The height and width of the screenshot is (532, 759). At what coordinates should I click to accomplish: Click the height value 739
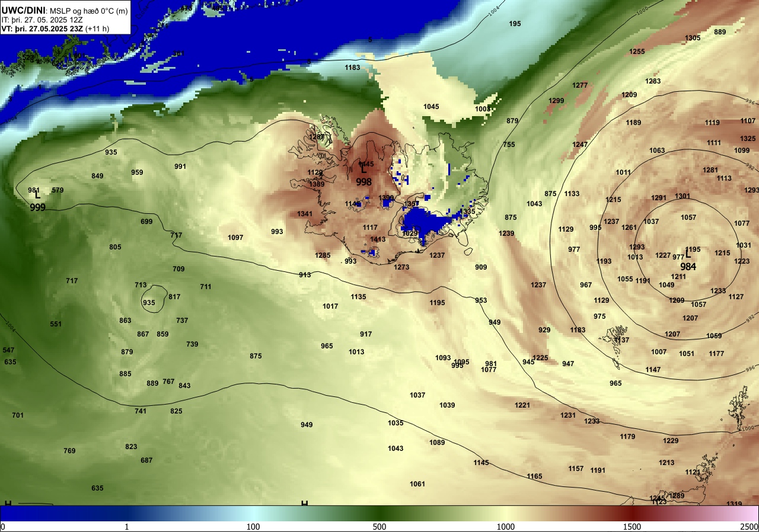point(192,344)
